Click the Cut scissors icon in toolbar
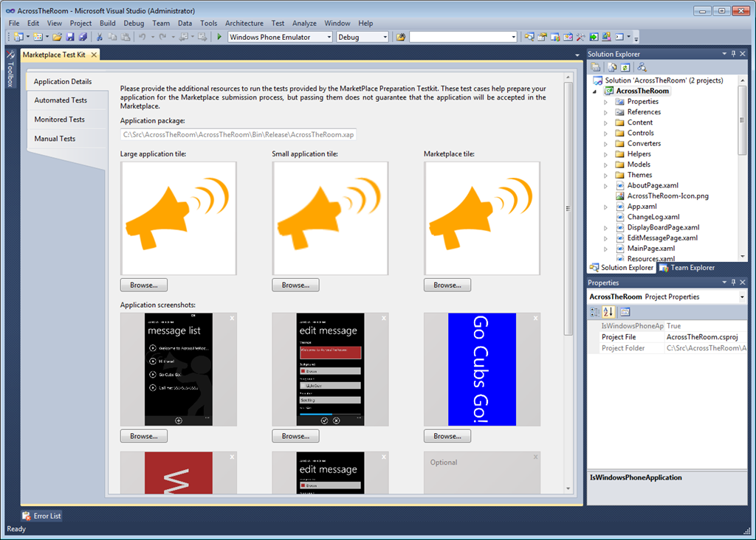The height and width of the screenshot is (540, 756). (x=100, y=37)
